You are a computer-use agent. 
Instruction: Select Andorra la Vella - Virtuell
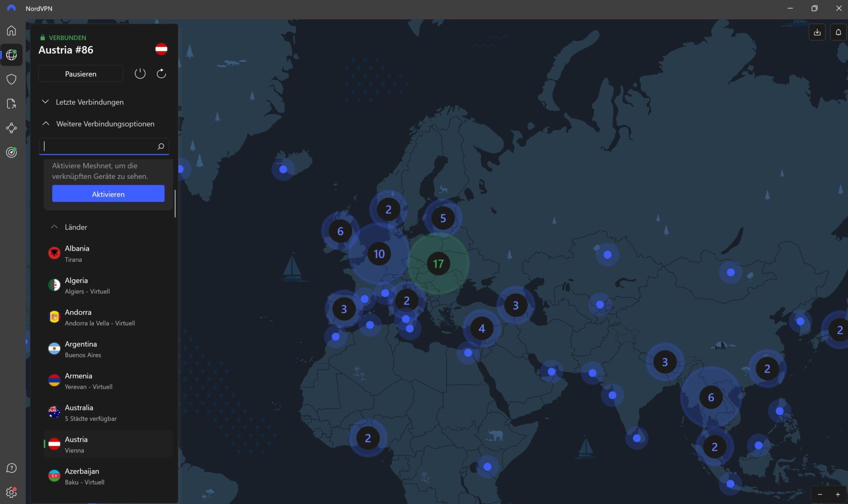point(108,317)
